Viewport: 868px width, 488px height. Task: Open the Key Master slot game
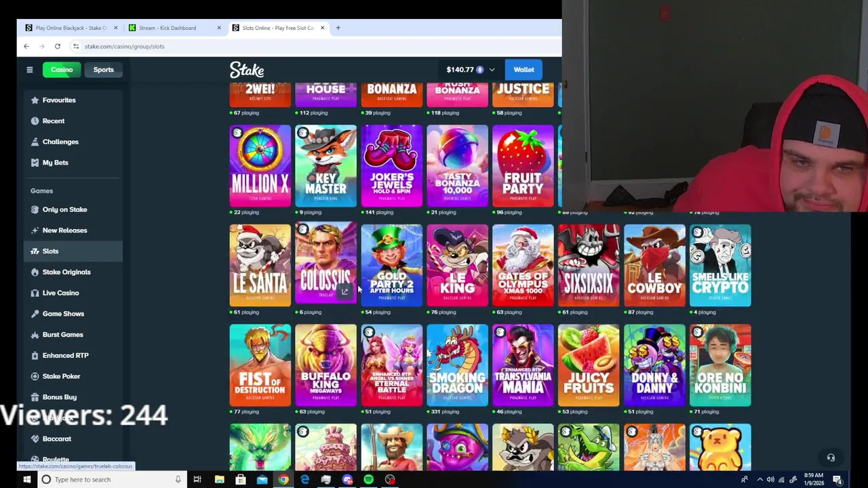coord(326,166)
